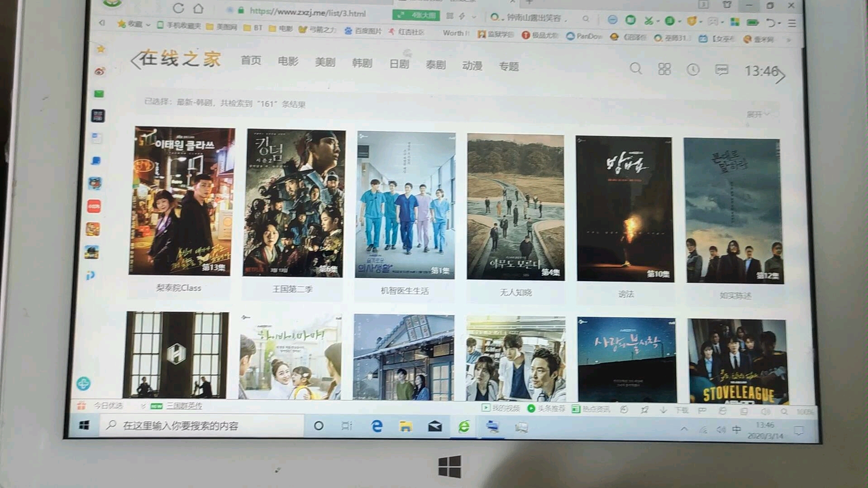Go to 专题 navigation tab
This screenshot has height=488, width=868.
click(509, 67)
